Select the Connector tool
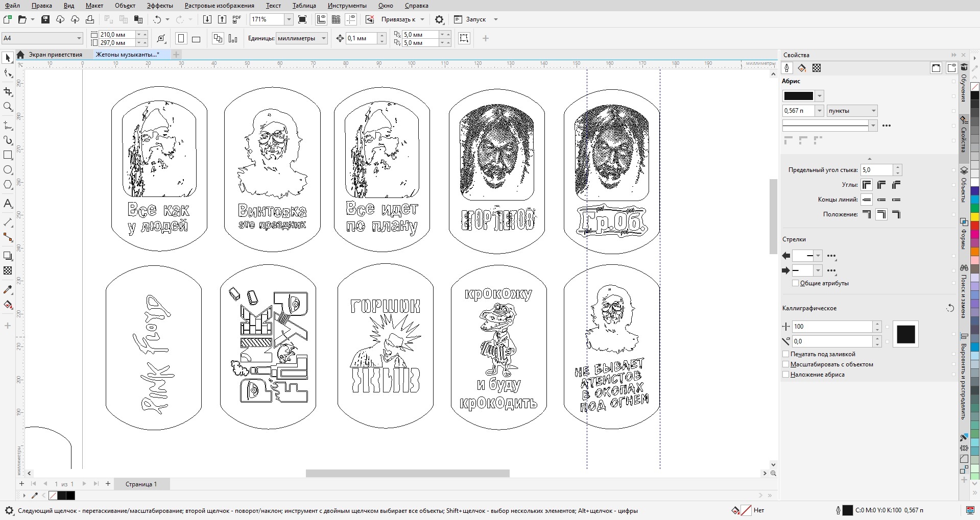This screenshot has width=980, height=520. pyautogui.click(x=8, y=237)
